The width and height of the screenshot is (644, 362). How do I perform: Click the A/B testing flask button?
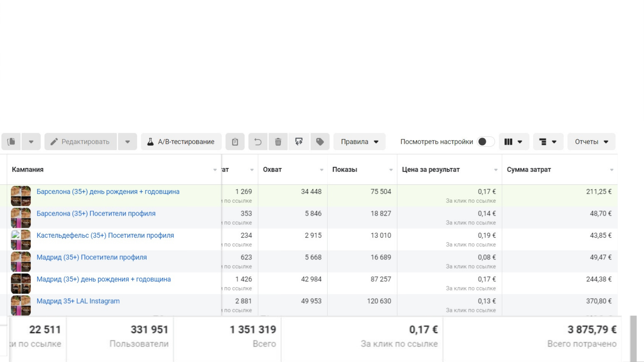(181, 142)
